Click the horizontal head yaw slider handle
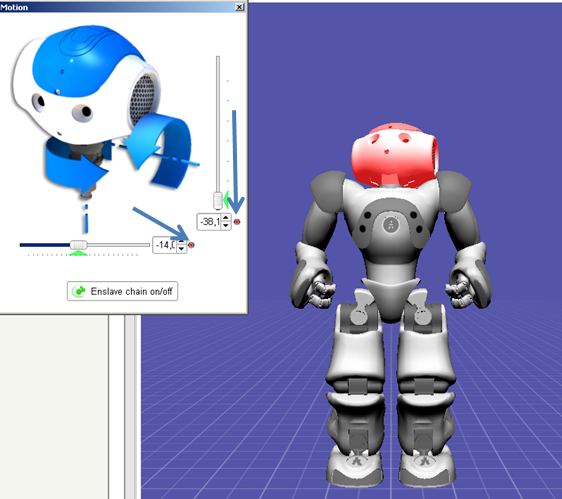This screenshot has width=562, height=499. tap(78, 245)
